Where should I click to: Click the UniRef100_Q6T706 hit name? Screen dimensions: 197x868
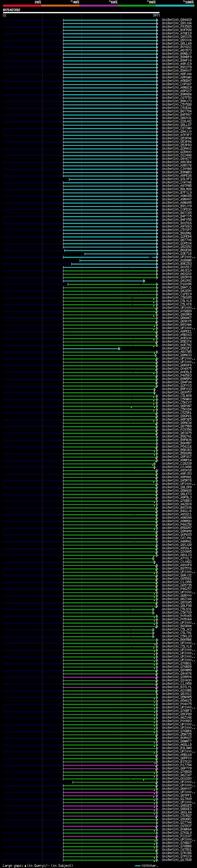(x=177, y=240)
